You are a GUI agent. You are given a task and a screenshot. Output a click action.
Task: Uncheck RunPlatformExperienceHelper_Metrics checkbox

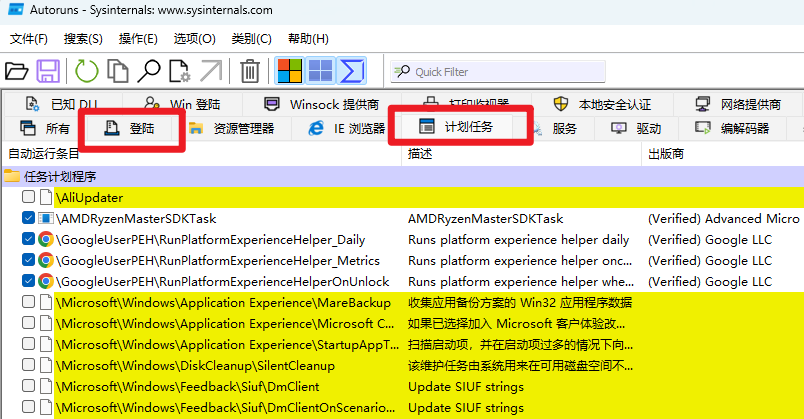28,260
